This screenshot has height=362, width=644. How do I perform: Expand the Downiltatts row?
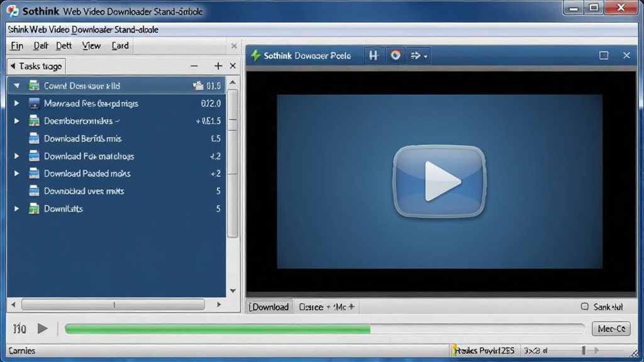pyautogui.click(x=16, y=209)
